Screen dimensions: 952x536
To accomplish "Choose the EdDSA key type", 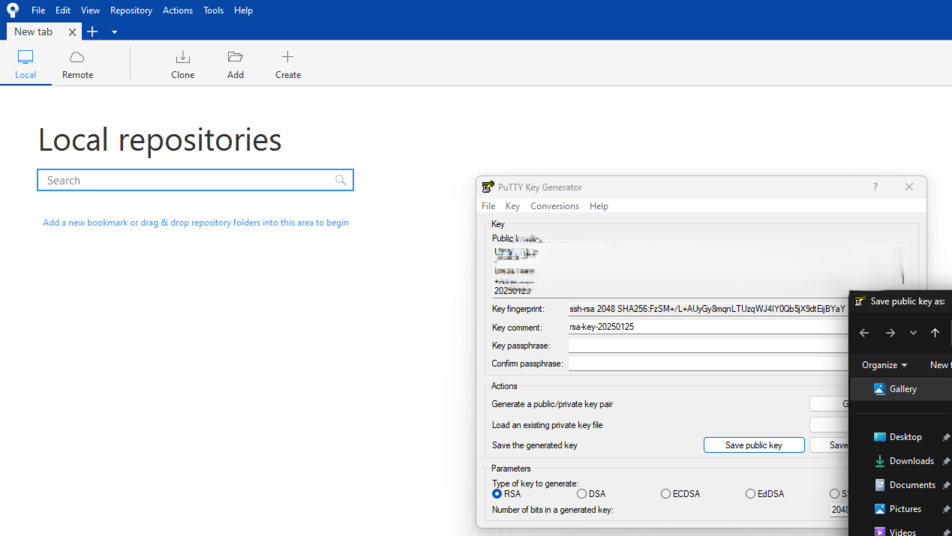I will (x=750, y=494).
